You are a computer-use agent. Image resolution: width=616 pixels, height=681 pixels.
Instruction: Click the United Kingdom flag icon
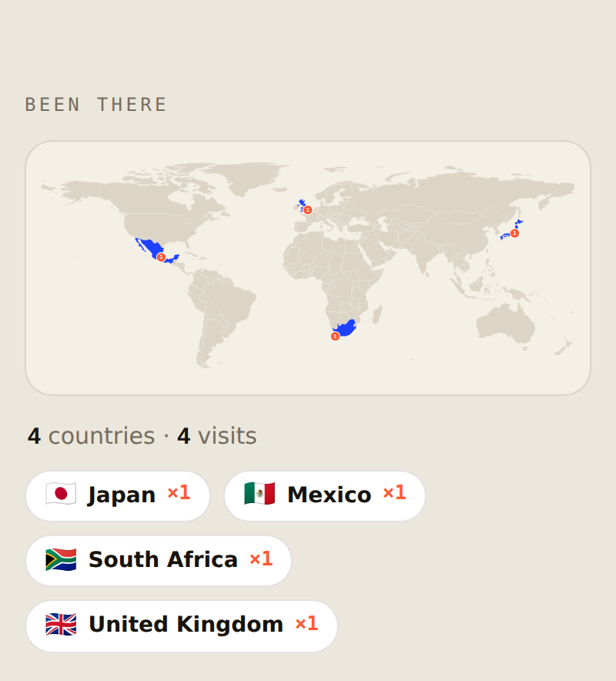tap(61, 625)
